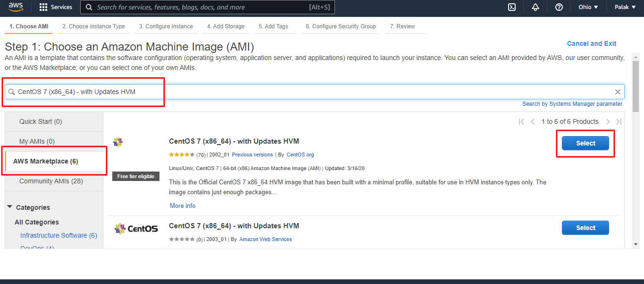The height and width of the screenshot is (284, 644).
Task: Open the Services grid menu
Action: pos(56,7)
